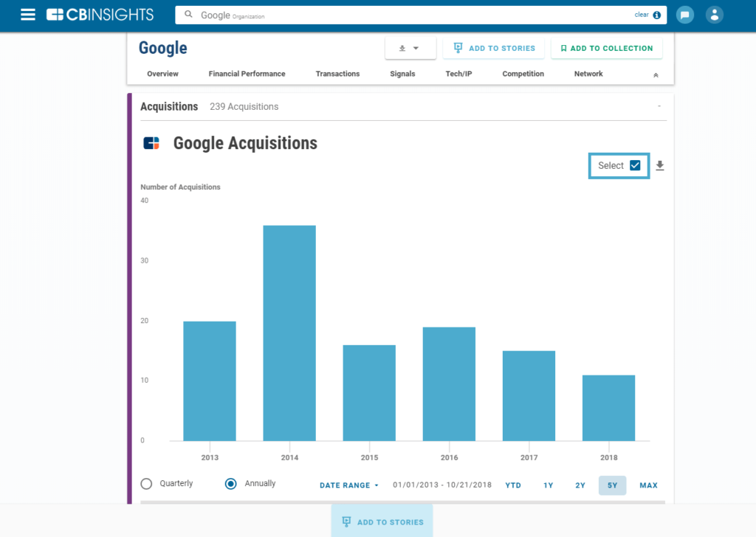Select the 5Y range
Screen dimensions: 756x537
[612, 485]
